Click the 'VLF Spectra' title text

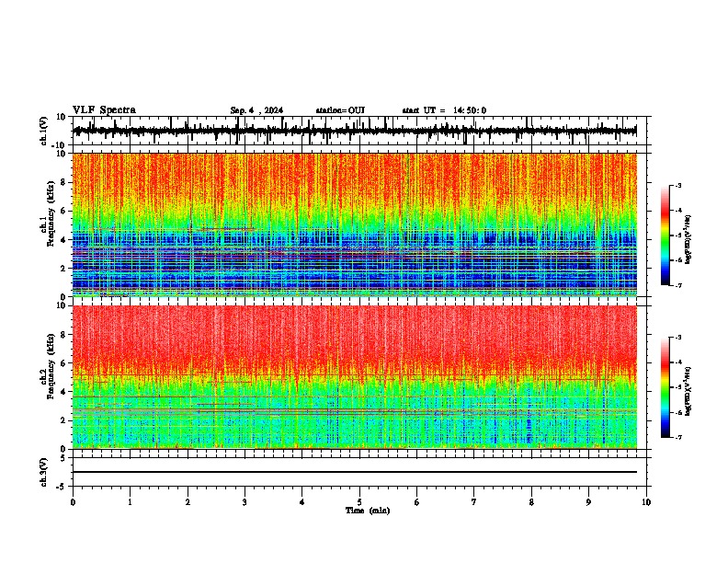104,110
